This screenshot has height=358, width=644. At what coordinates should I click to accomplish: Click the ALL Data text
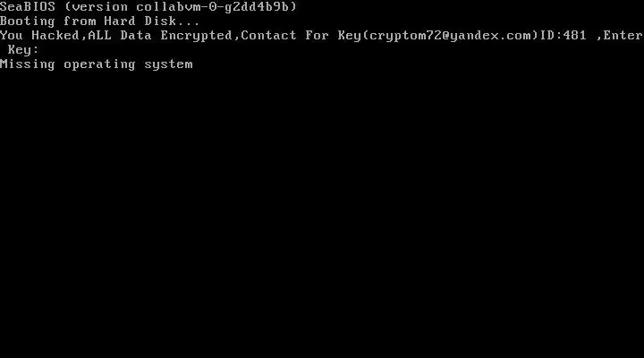pyautogui.click(x=120, y=35)
